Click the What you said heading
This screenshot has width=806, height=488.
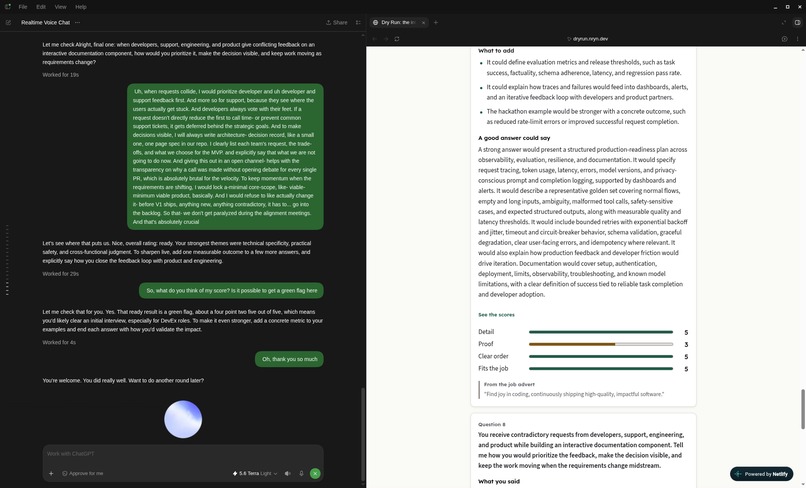(499, 482)
